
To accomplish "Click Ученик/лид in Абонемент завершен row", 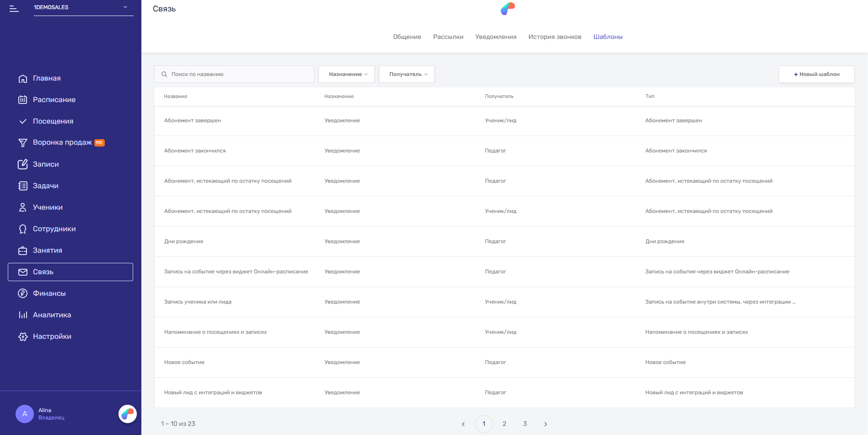I will click(501, 120).
